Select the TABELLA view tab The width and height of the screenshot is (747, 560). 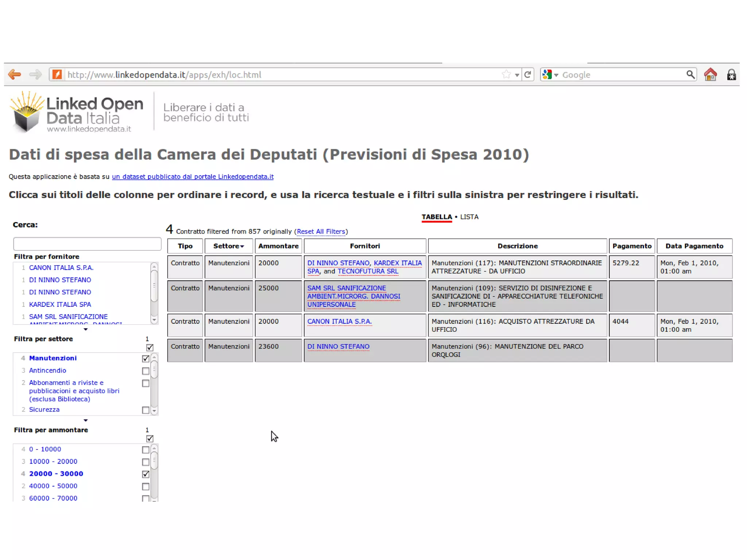coord(437,217)
